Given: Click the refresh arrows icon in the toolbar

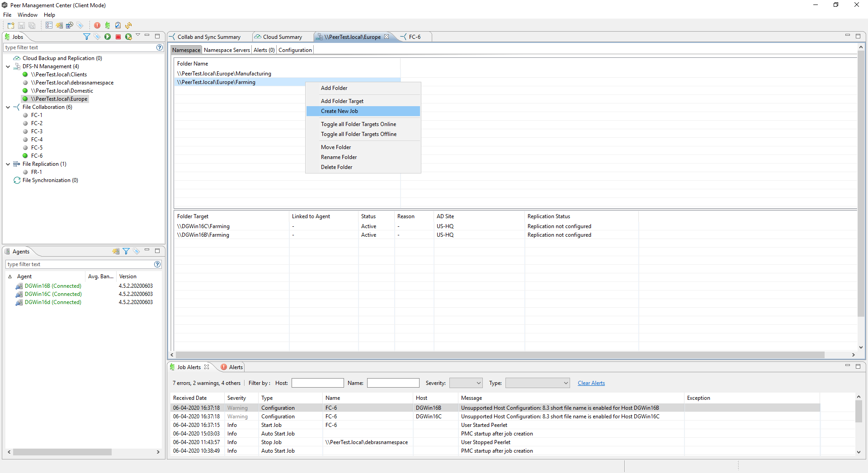Looking at the screenshot, I should [129, 26].
